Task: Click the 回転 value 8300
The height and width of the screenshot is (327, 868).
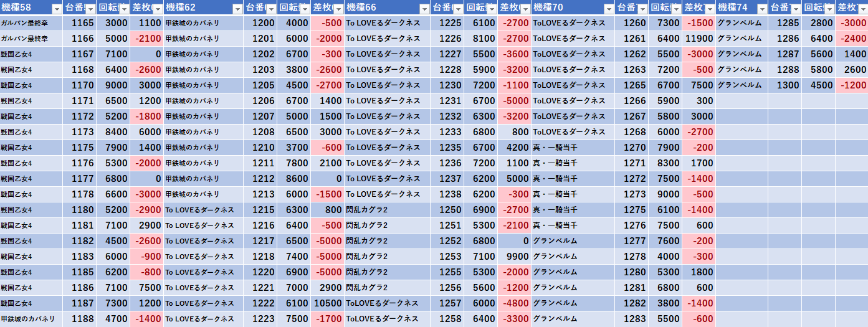Action: click(x=665, y=163)
